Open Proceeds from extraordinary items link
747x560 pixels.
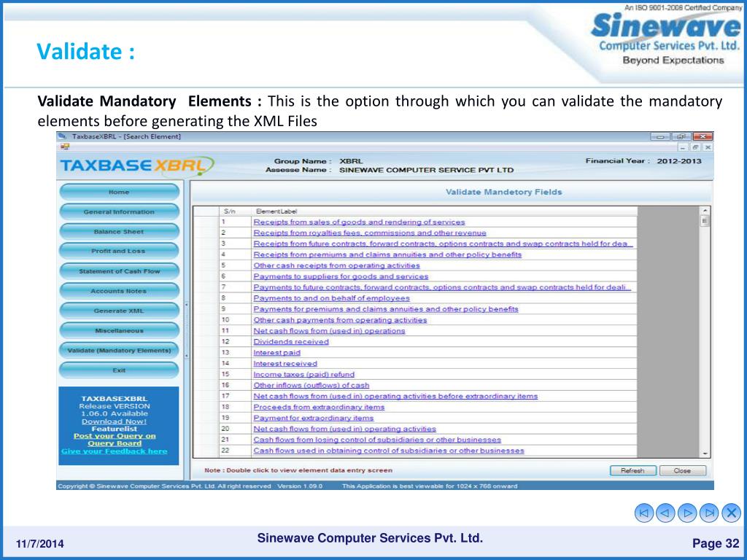tap(319, 407)
